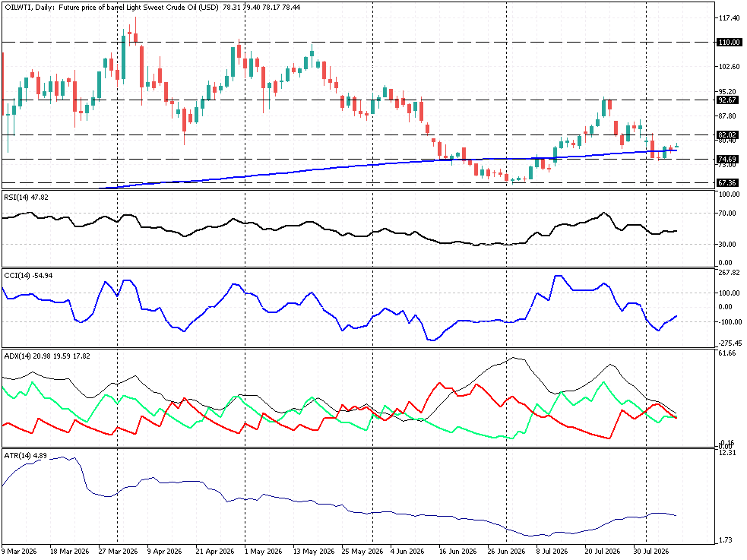The image size is (747, 560).
Task: Select the 20 Jul 2026 date label
Action: [602, 552]
